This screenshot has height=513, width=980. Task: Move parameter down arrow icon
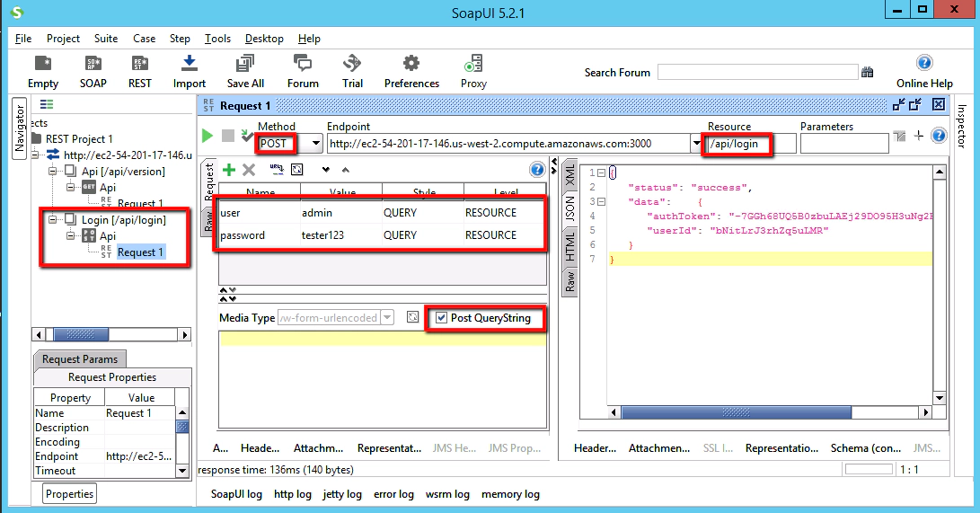click(x=326, y=169)
